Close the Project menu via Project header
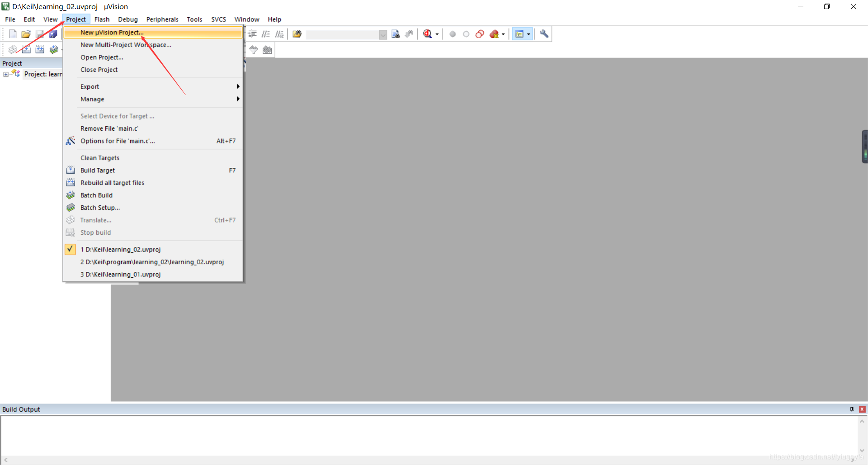Viewport: 868px width, 465px height. tap(76, 19)
